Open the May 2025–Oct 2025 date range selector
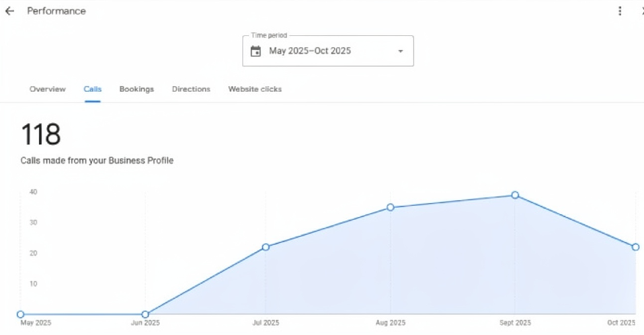 (x=310, y=51)
